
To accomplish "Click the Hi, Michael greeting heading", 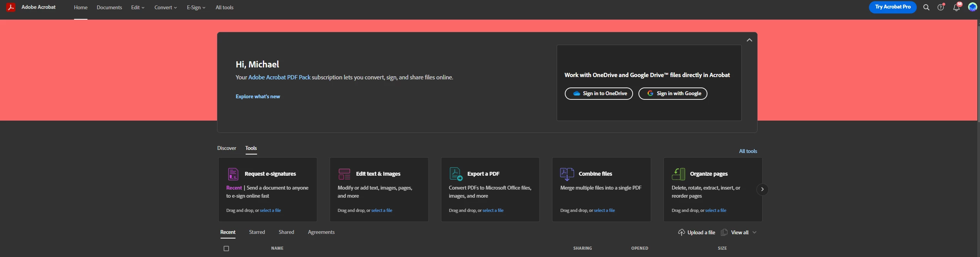I will point(257,64).
